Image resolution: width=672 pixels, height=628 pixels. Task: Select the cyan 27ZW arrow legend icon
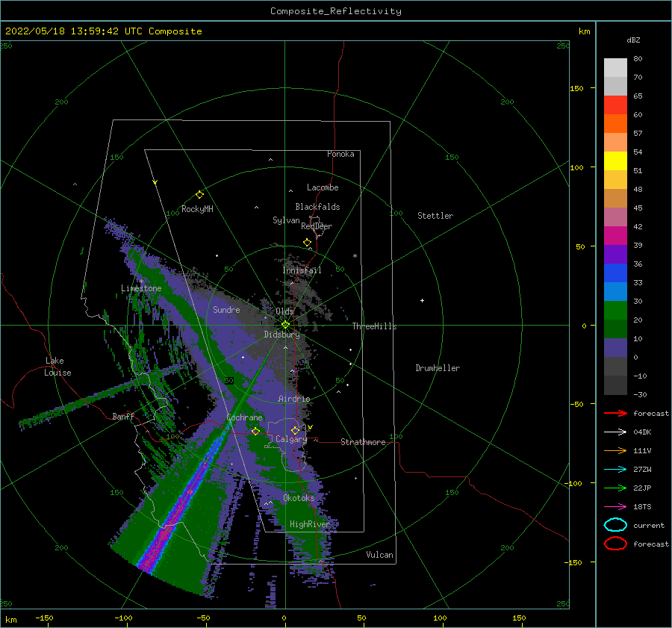pyautogui.click(x=615, y=470)
